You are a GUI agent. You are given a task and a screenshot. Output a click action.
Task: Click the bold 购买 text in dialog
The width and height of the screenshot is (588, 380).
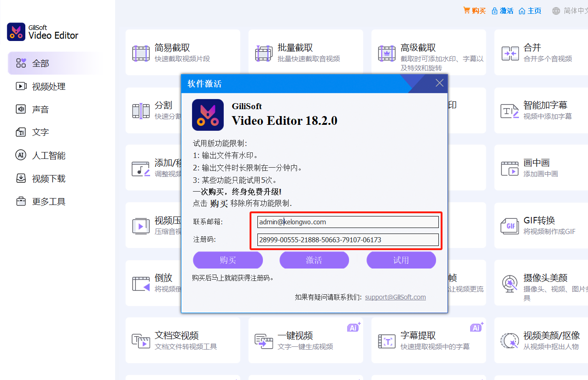[x=219, y=203]
